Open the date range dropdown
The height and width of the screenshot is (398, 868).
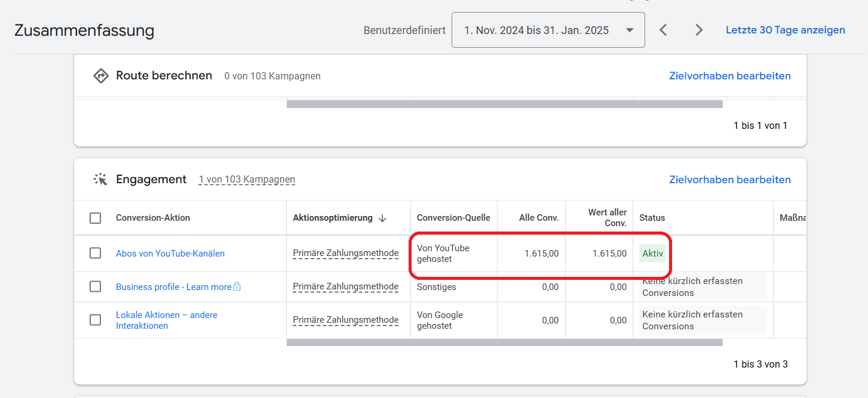[548, 30]
